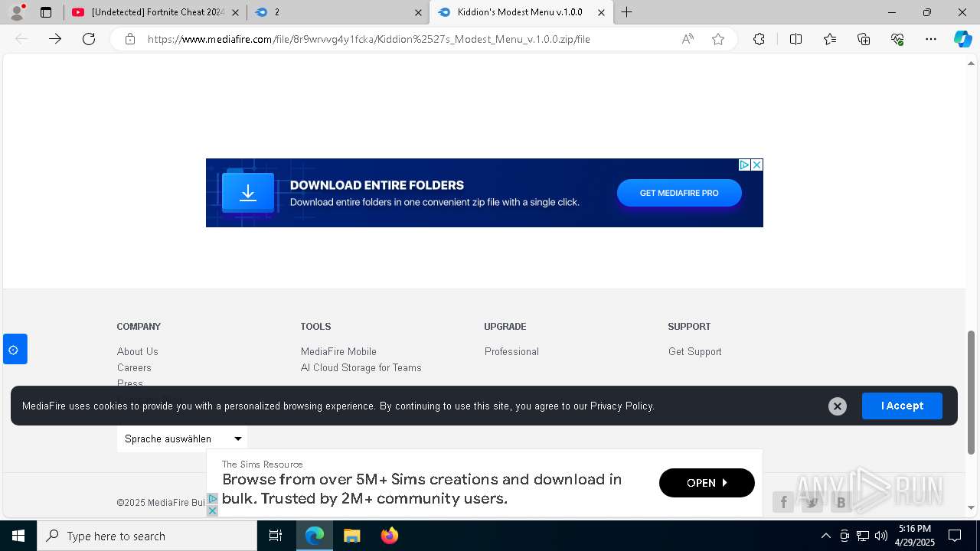Open the Favorites list icon
Viewport: 980px width, 551px height.
tap(830, 39)
